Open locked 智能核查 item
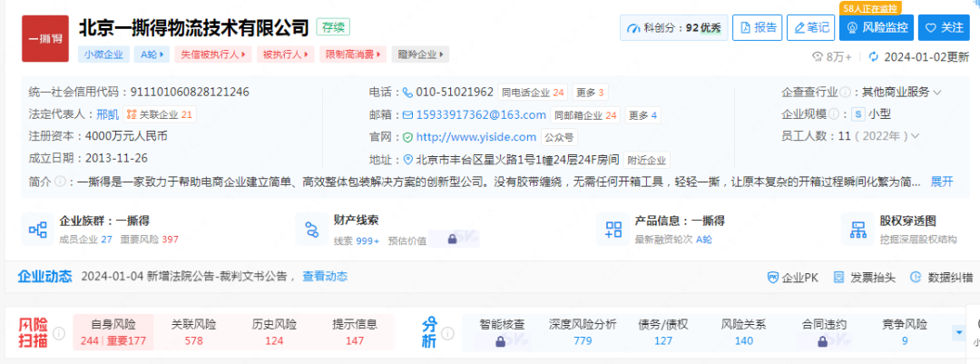 pos(501,332)
